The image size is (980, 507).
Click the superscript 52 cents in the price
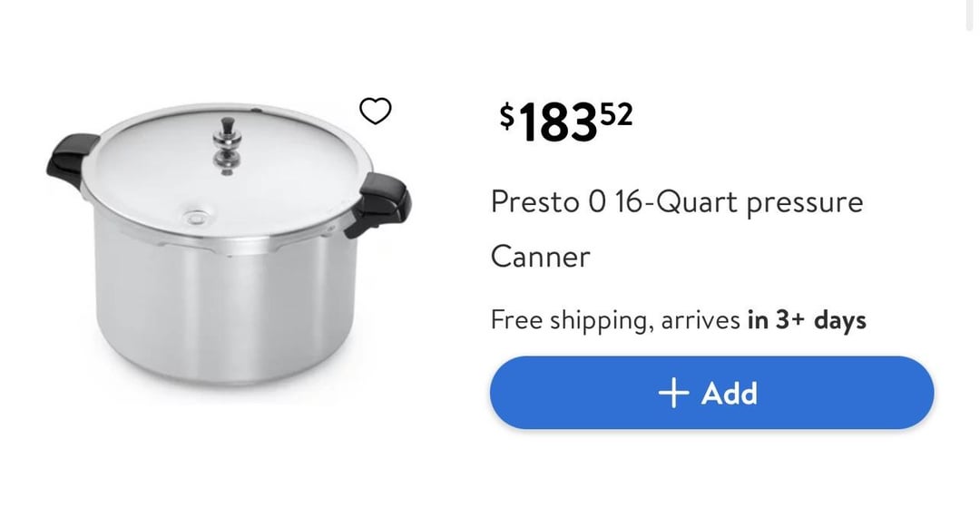pyautogui.click(x=618, y=114)
